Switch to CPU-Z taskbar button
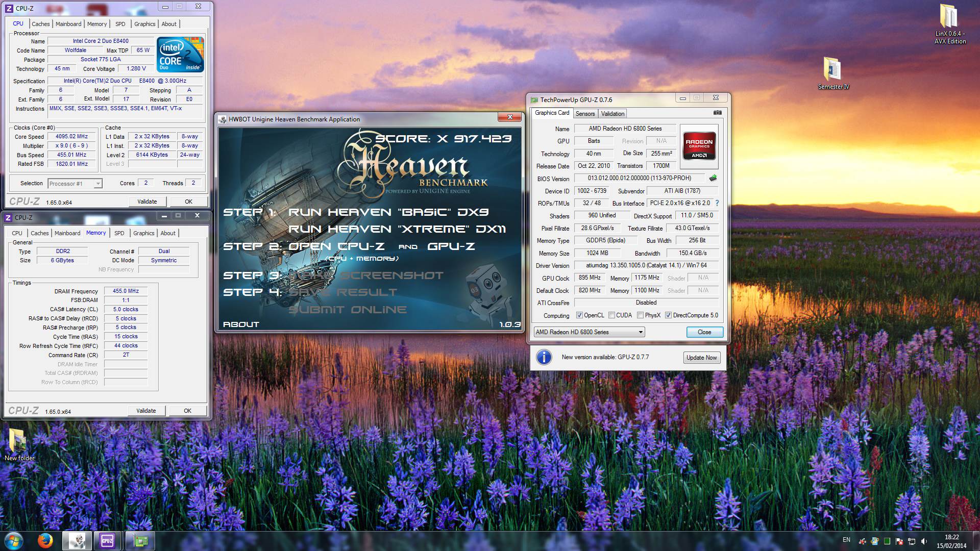The height and width of the screenshot is (551, 980). tap(108, 541)
